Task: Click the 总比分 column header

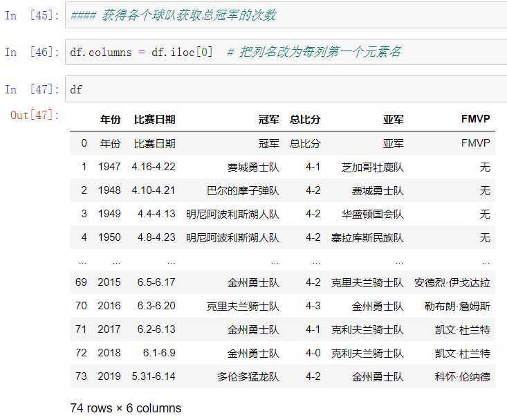Action: tap(305, 120)
